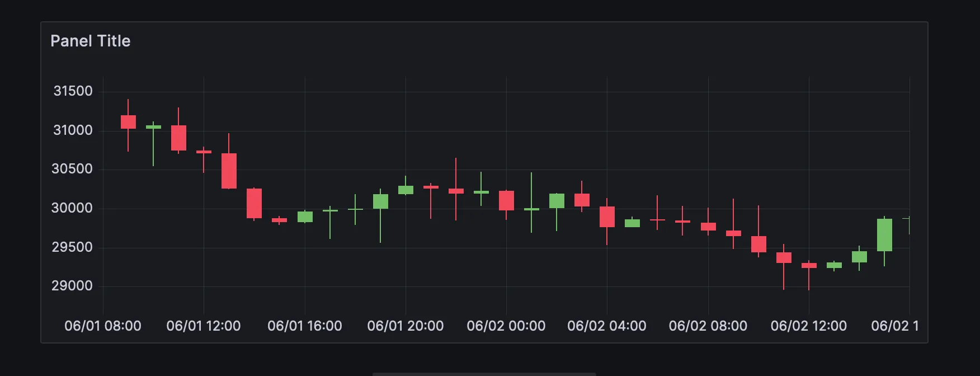Select the 06/02 04:00 axis label

(x=607, y=326)
